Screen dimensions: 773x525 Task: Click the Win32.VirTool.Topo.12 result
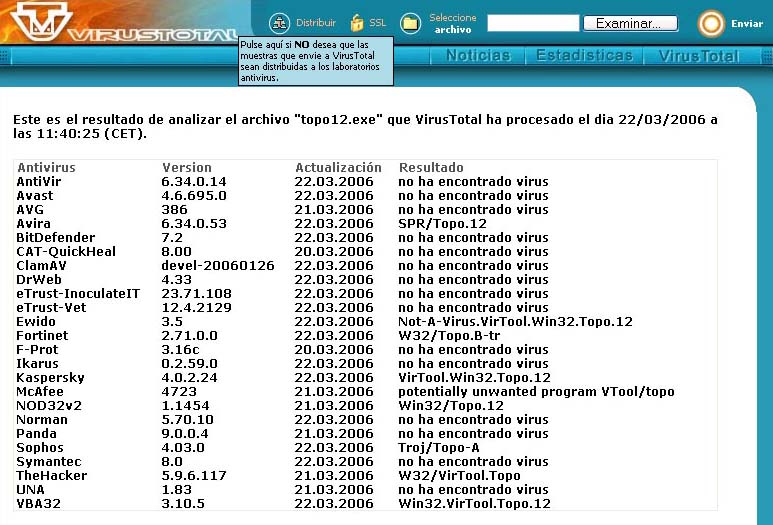(474, 504)
